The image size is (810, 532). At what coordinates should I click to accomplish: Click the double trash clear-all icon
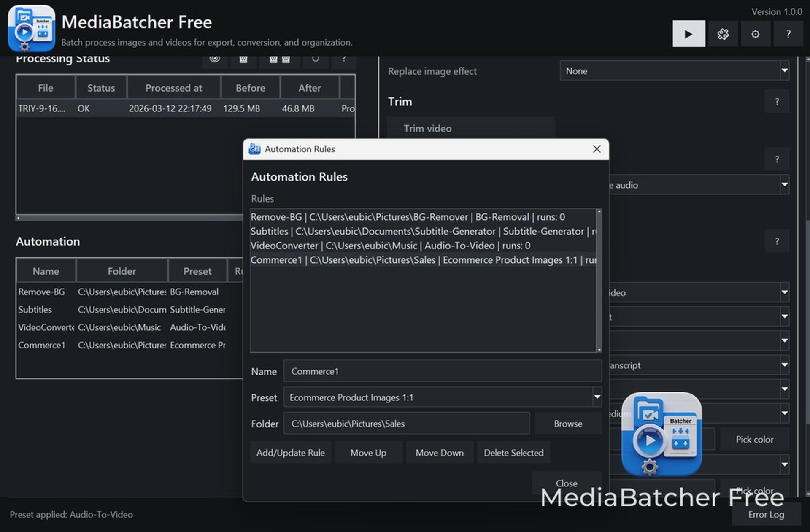tap(279, 59)
